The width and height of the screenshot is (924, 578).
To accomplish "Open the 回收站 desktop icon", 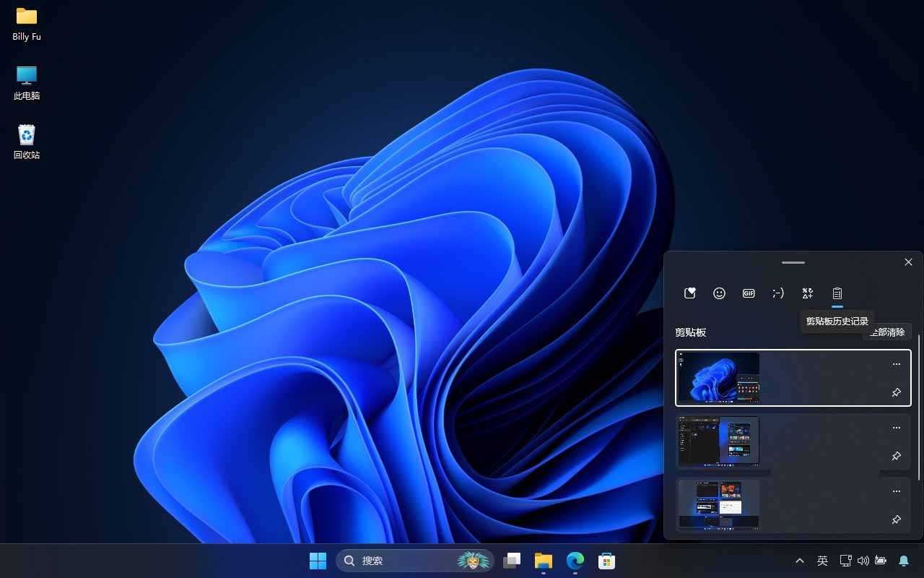I will click(x=27, y=141).
